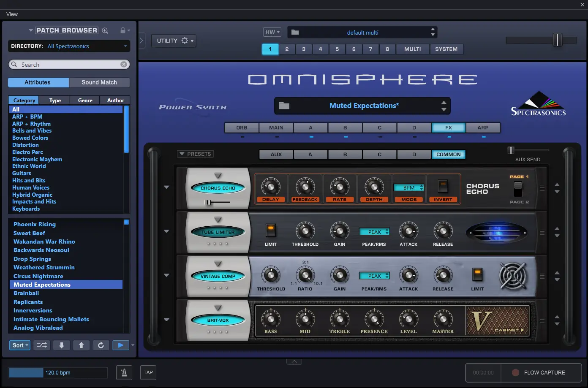Open the FX Presets dropdown

(x=196, y=154)
